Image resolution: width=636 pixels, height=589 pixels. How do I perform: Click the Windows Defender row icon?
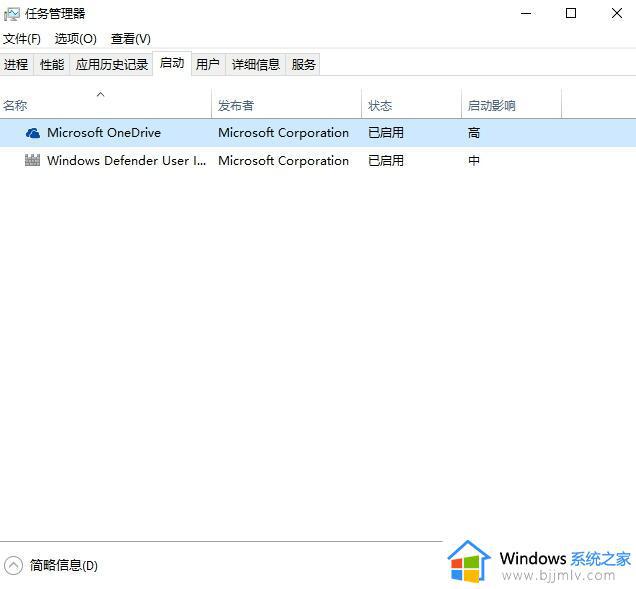[x=32, y=160]
